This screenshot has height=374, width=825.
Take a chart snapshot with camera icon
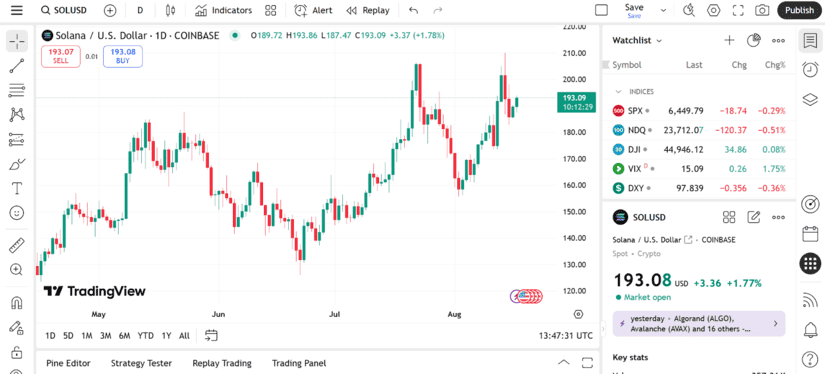click(761, 10)
